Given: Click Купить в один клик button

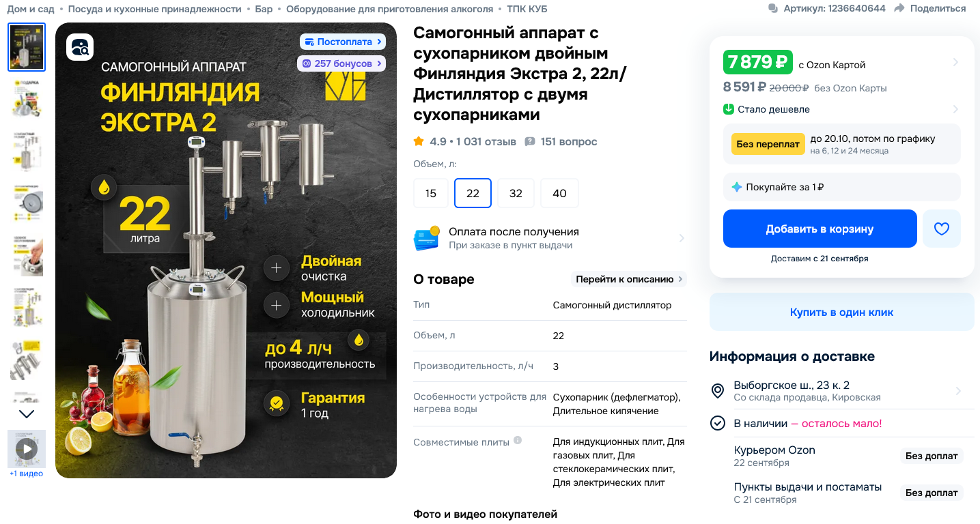Looking at the screenshot, I should coord(841,312).
